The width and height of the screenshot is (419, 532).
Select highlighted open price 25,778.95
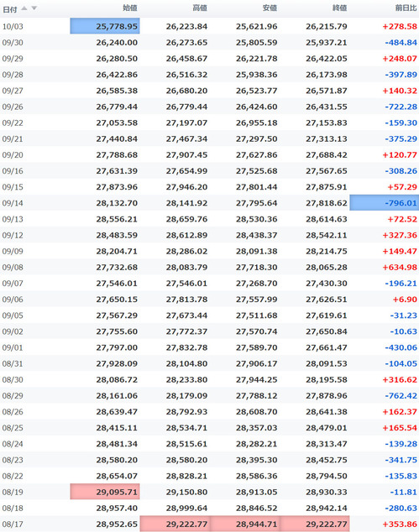tap(105, 26)
